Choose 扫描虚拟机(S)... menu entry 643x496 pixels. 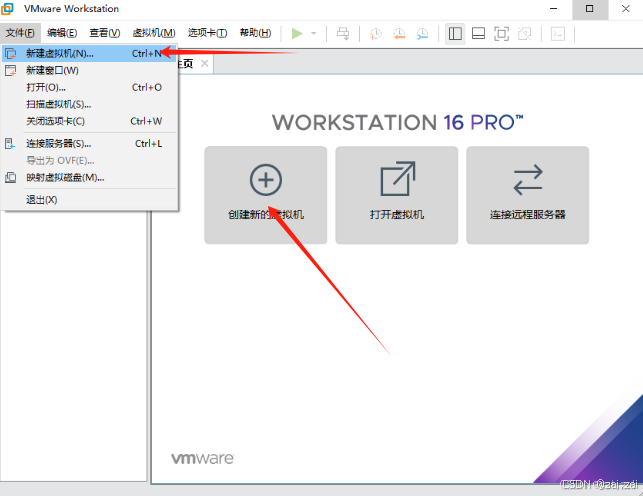coord(89,104)
